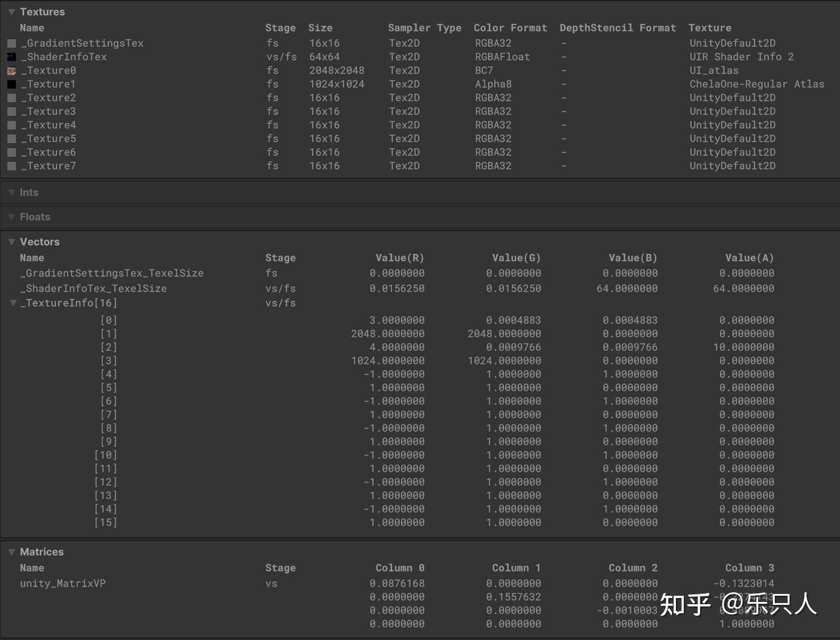The height and width of the screenshot is (640, 840).
Task: Select the unity_MatrixVP matrix row
Action: [x=61, y=583]
